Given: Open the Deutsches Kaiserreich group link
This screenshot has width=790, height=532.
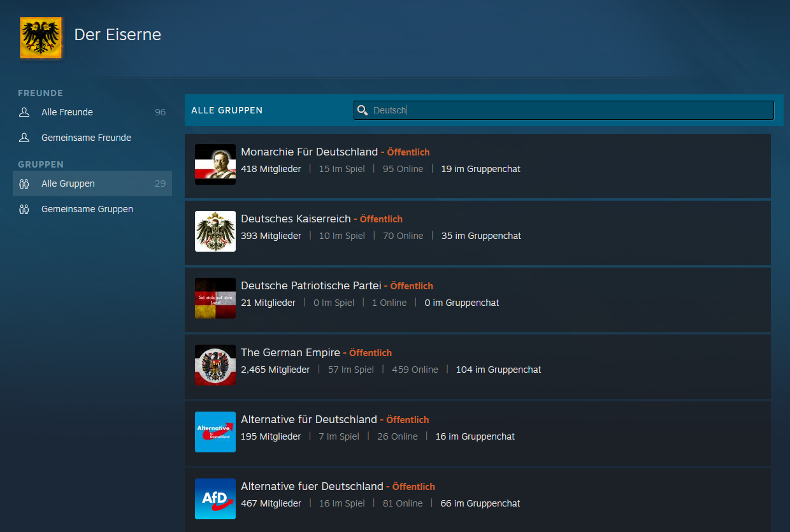Looking at the screenshot, I should (x=296, y=219).
